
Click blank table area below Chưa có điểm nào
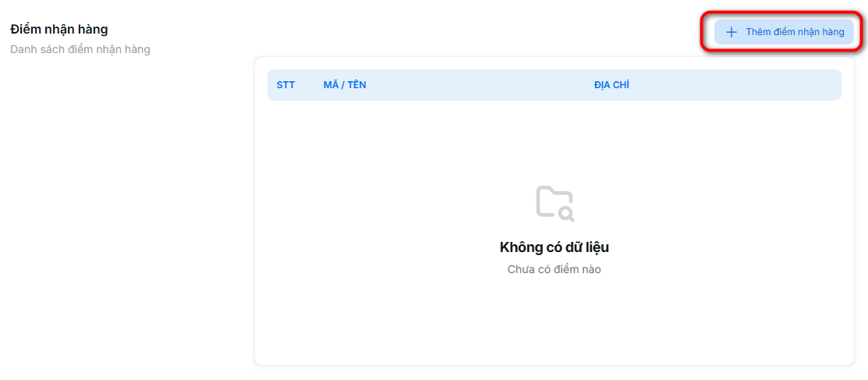click(x=554, y=320)
